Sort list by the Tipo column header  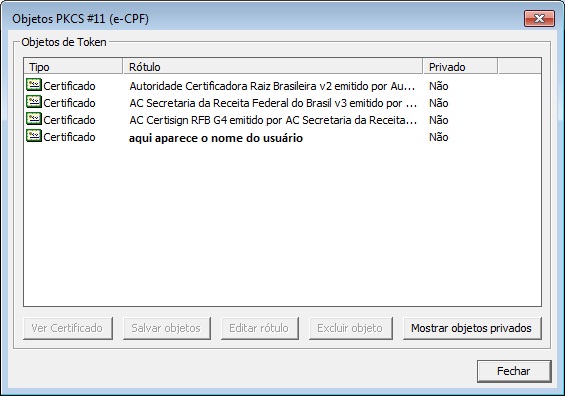73,67
